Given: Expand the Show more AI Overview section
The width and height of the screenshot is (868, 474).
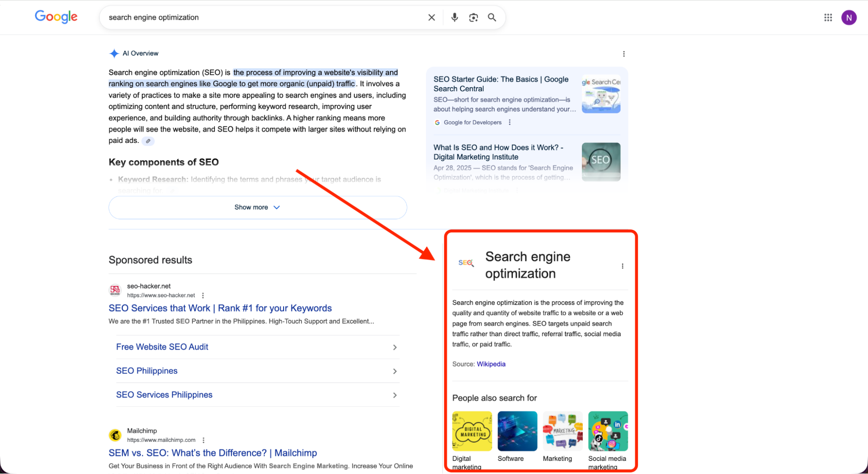Looking at the screenshot, I should pos(257,207).
